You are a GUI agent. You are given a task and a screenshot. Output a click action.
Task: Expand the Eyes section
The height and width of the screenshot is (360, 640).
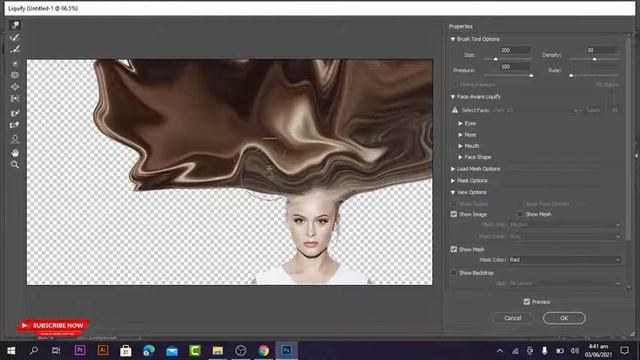[x=460, y=123]
